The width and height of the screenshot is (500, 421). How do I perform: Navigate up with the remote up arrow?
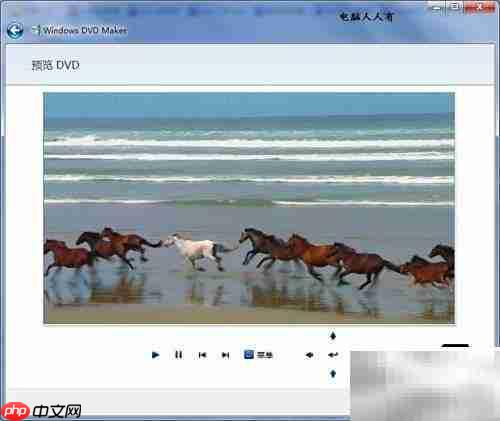332,336
